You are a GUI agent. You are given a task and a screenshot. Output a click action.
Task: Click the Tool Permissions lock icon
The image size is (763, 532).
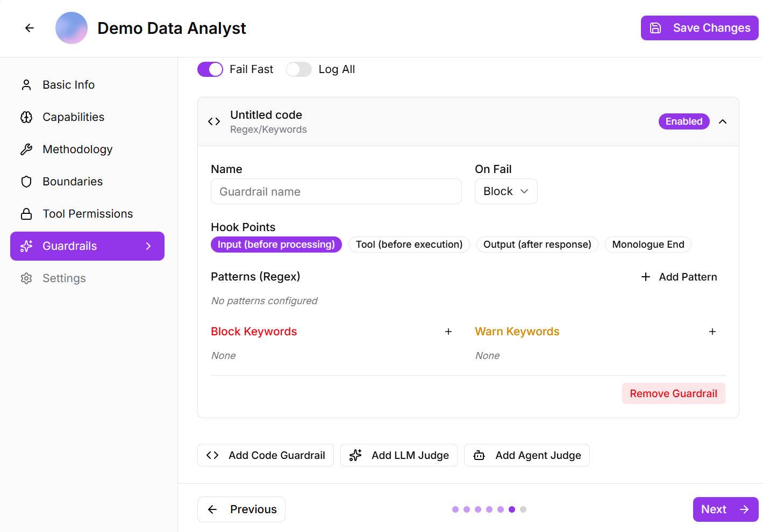click(26, 214)
